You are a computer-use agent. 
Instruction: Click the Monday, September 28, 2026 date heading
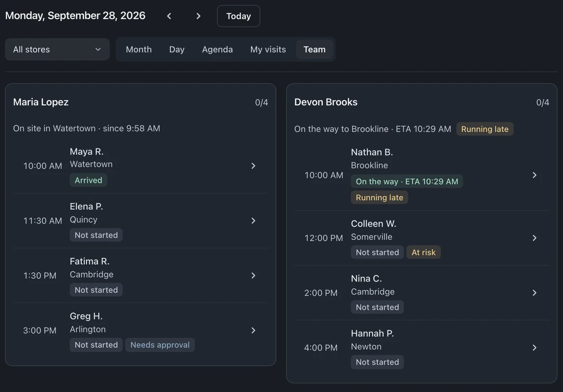pyautogui.click(x=75, y=16)
